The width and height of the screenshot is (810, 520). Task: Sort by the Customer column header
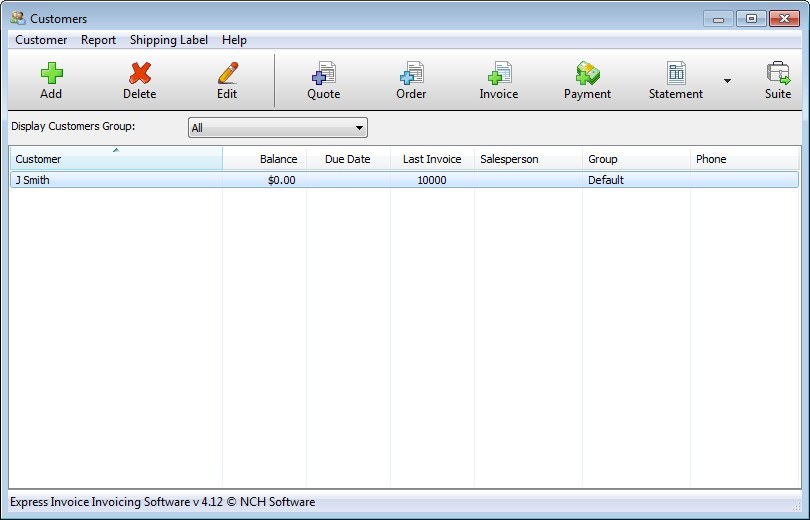coord(116,159)
